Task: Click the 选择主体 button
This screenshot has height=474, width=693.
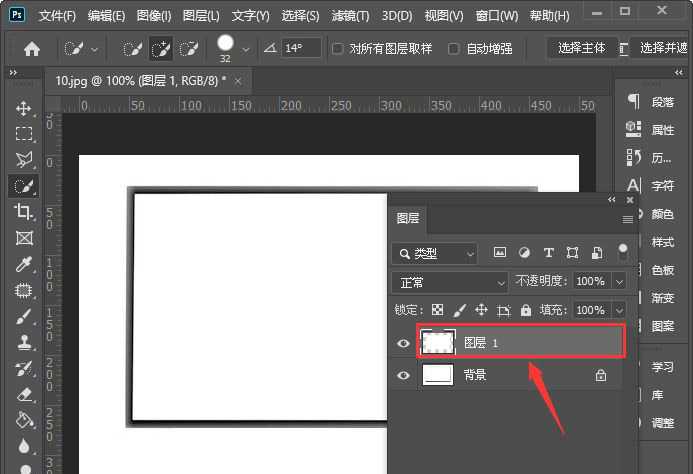Action: pos(582,48)
